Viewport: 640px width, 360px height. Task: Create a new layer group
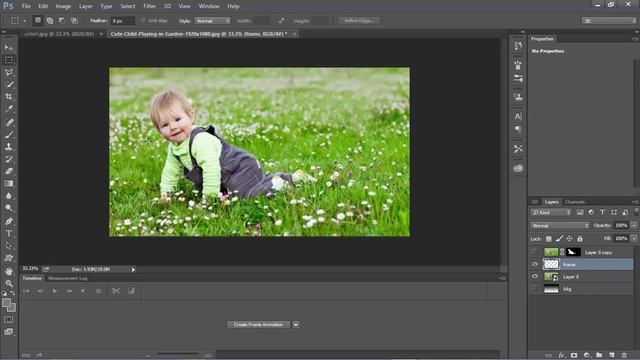point(599,355)
